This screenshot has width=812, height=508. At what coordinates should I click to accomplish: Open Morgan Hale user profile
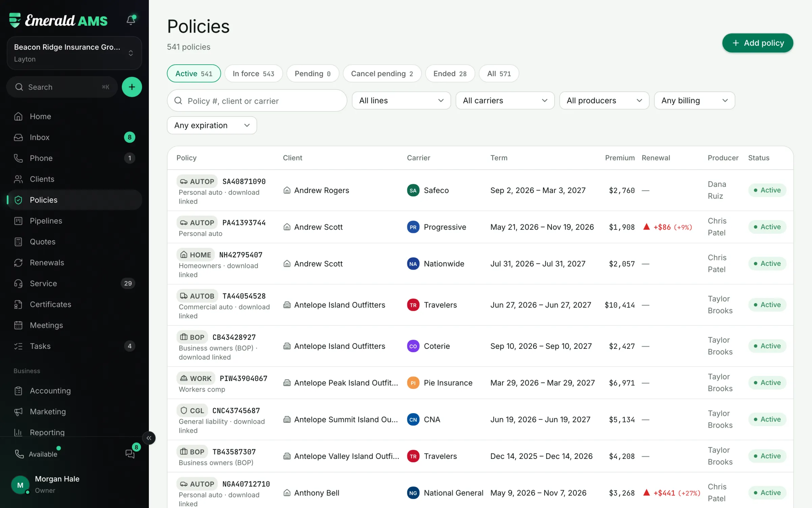pyautogui.click(x=74, y=485)
